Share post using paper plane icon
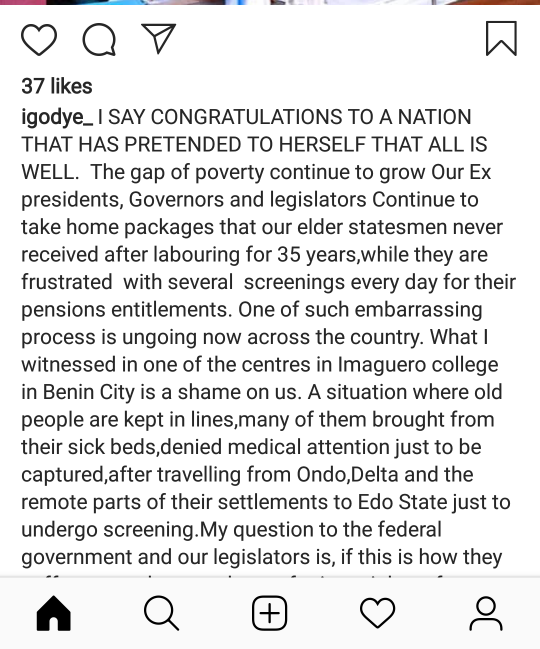The height and width of the screenshot is (649, 540). coord(158,38)
